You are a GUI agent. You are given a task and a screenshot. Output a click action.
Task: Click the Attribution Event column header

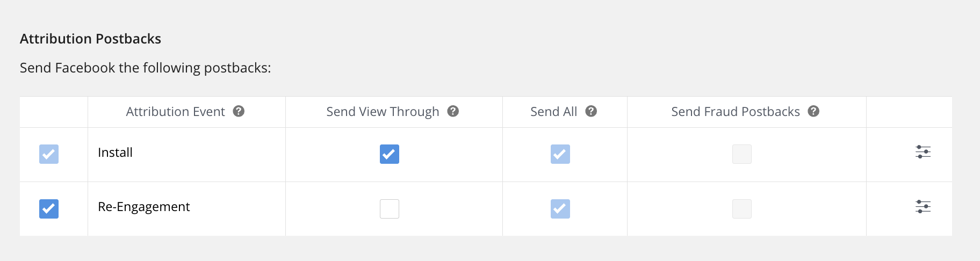tap(175, 112)
